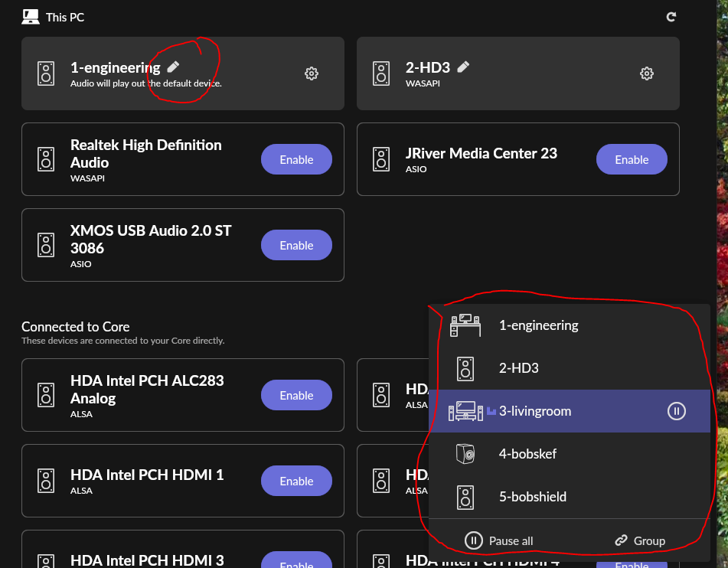Click Pause all in the zone popup footer
Screen dimensions: 728x568
coord(501,540)
